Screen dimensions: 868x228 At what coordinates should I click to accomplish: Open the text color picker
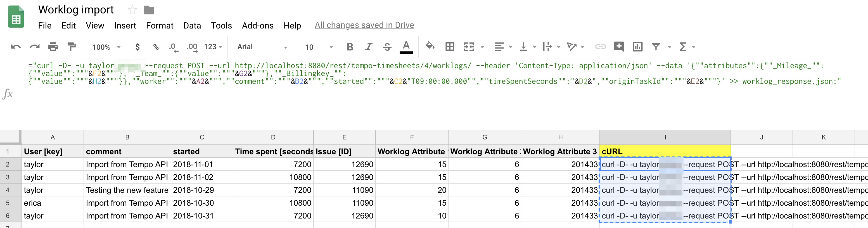406,47
